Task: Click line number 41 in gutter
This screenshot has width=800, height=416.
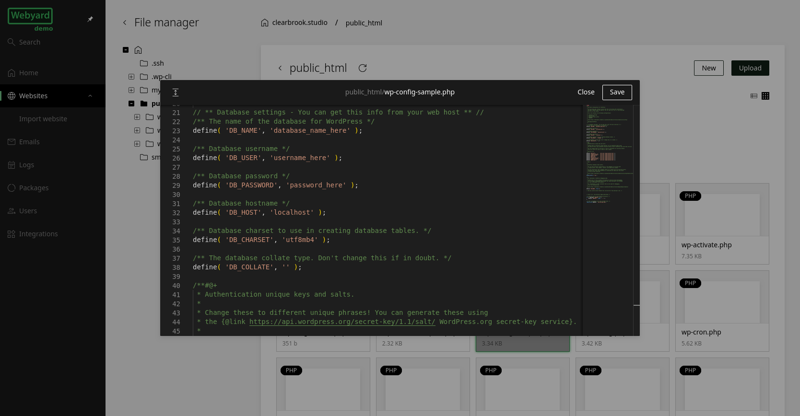Action: [176, 295]
